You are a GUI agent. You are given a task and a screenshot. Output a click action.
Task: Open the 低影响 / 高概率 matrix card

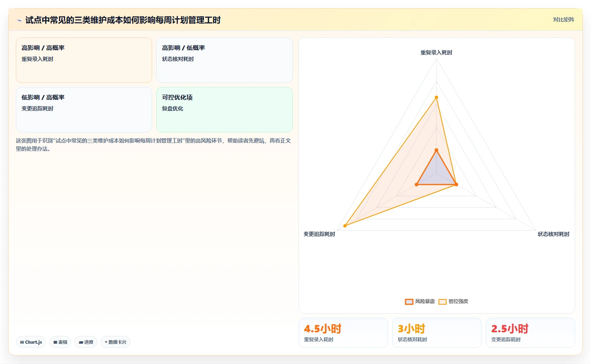click(84, 110)
